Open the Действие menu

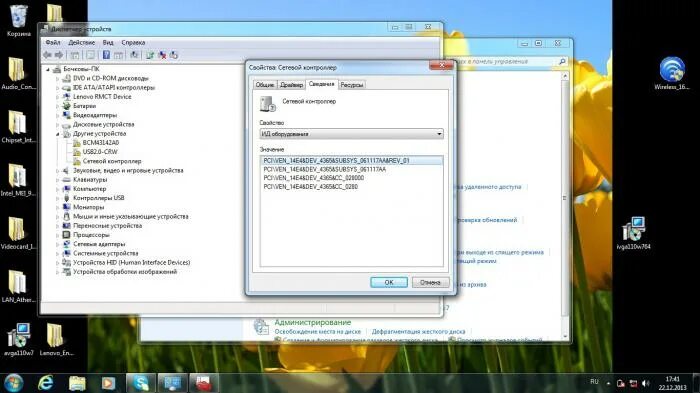[81, 42]
